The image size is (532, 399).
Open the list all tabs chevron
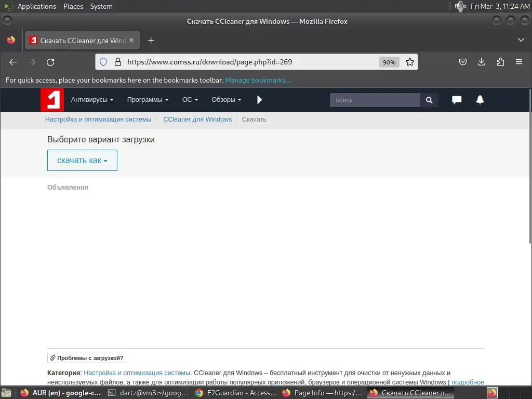pyautogui.click(x=521, y=40)
